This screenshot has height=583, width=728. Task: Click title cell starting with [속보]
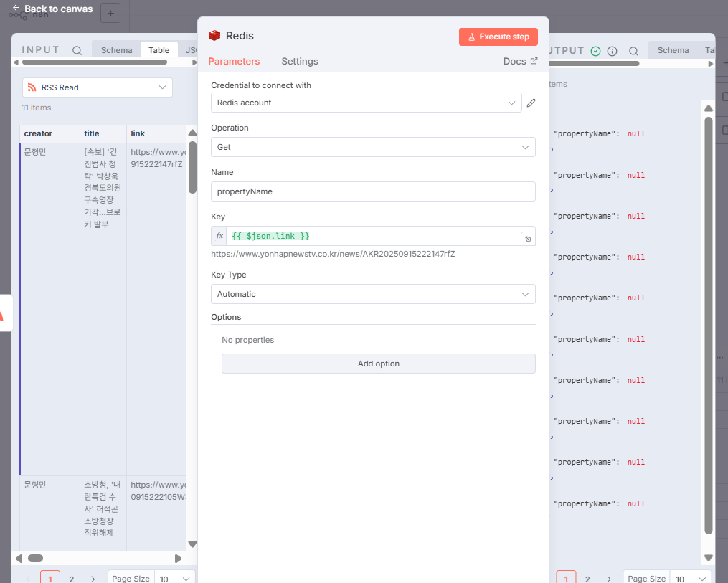point(102,188)
